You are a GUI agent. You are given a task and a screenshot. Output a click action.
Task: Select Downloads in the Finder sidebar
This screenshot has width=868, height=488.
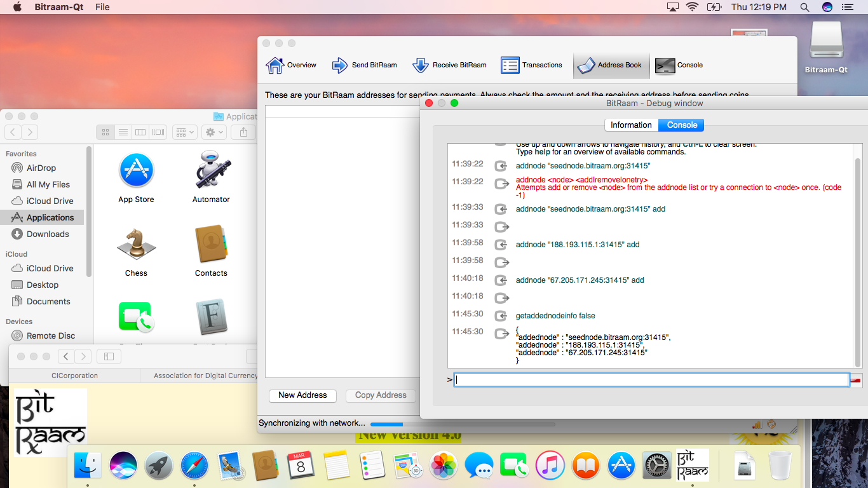pos(48,234)
